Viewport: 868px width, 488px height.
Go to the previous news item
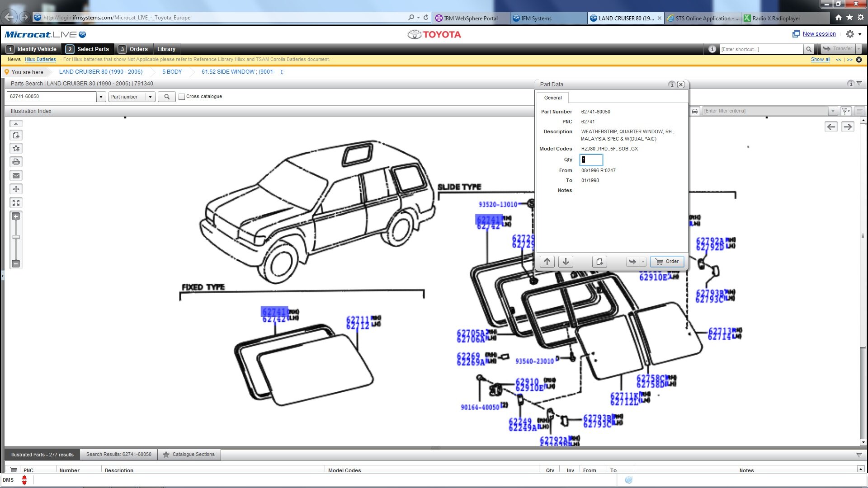839,60
